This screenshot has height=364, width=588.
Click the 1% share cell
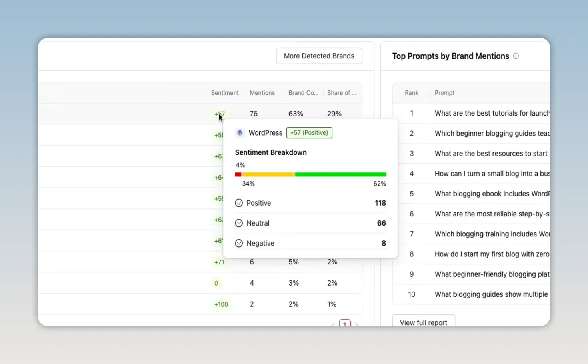pyautogui.click(x=332, y=304)
